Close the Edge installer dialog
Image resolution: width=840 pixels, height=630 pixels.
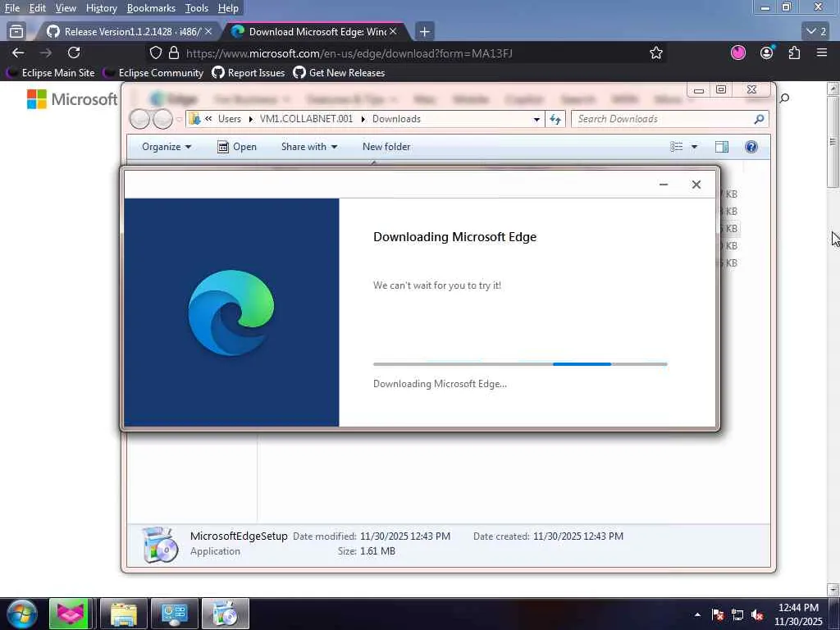tap(696, 185)
